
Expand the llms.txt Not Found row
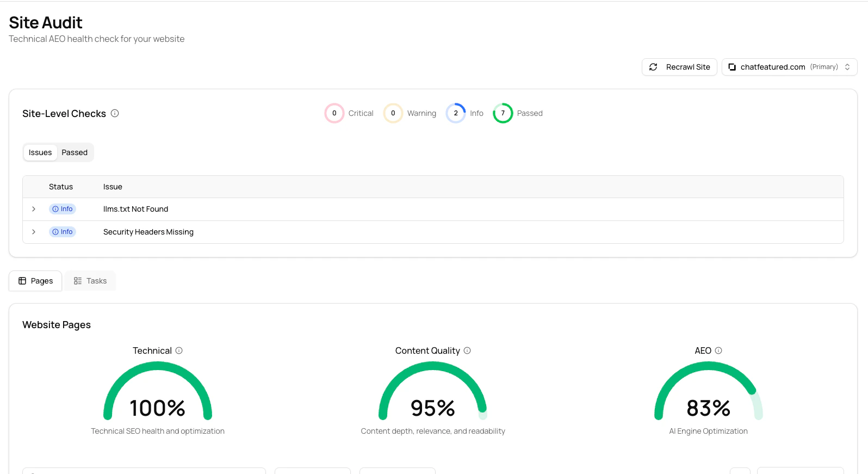click(34, 209)
